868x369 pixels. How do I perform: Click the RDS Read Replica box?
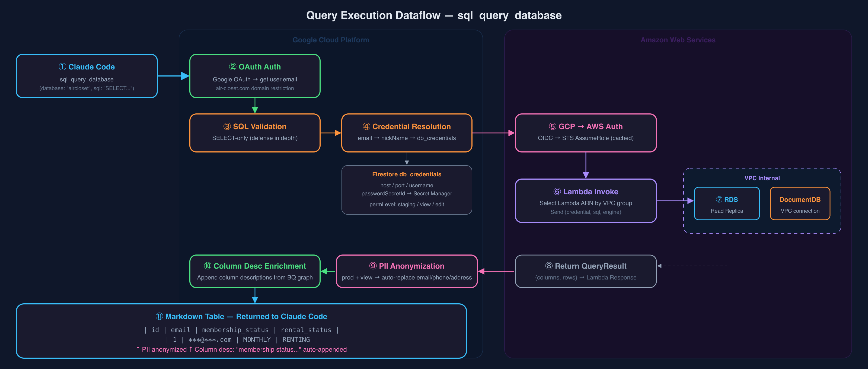[x=727, y=203]
